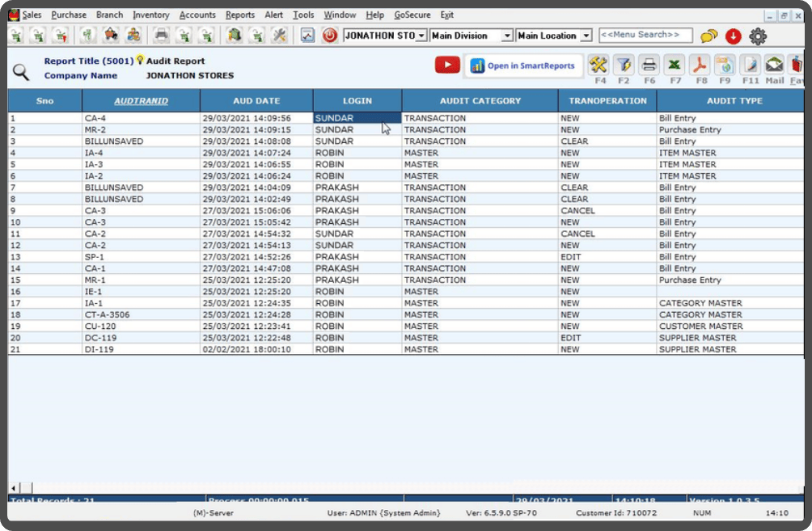Email the report using the Mail icon
The width and height of the screenshot is (812, 531).
point(775,64)
